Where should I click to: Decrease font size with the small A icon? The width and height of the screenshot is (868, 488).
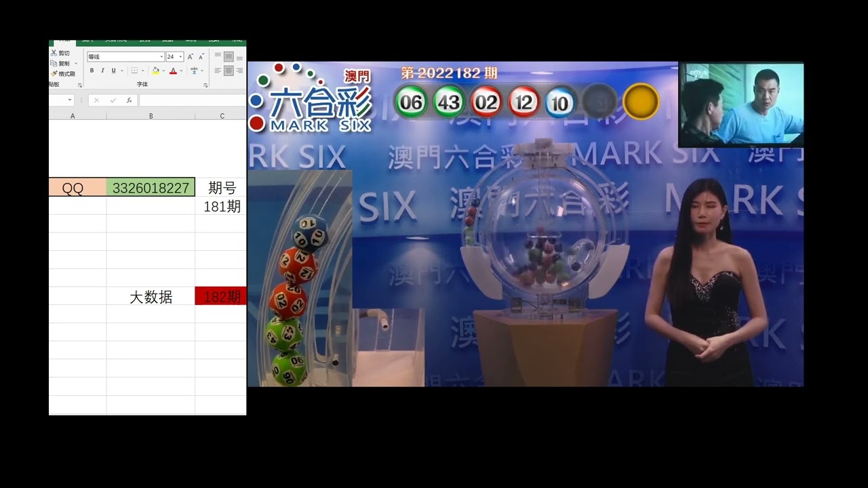tap(201, 57)
